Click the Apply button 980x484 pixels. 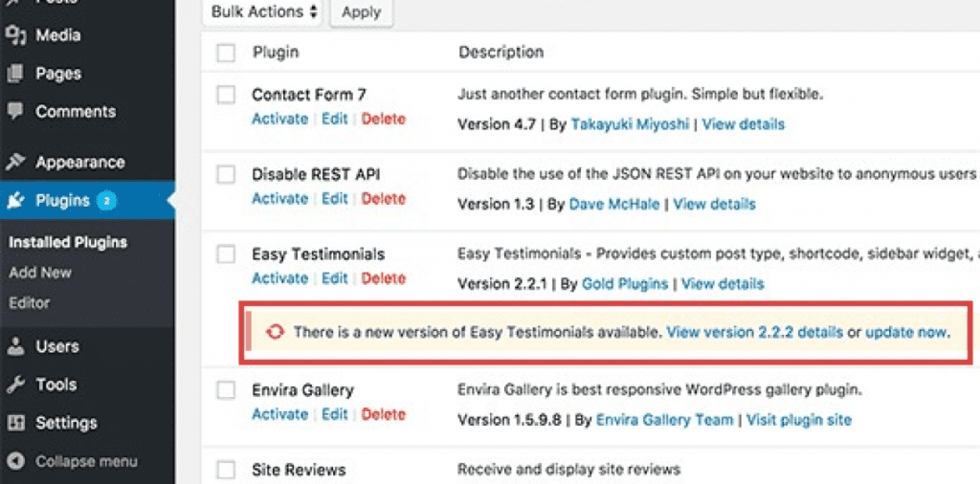[x=361, y=11]
